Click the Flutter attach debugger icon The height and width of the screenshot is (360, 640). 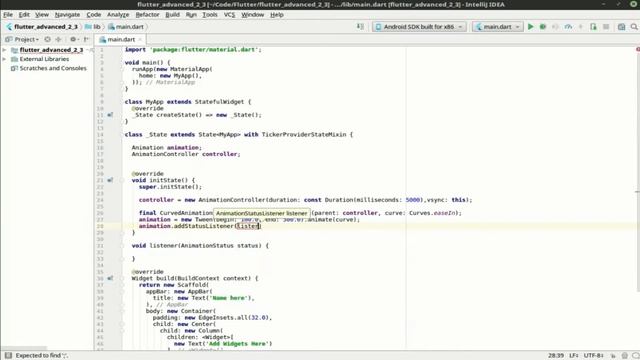(x=593, y=27)
